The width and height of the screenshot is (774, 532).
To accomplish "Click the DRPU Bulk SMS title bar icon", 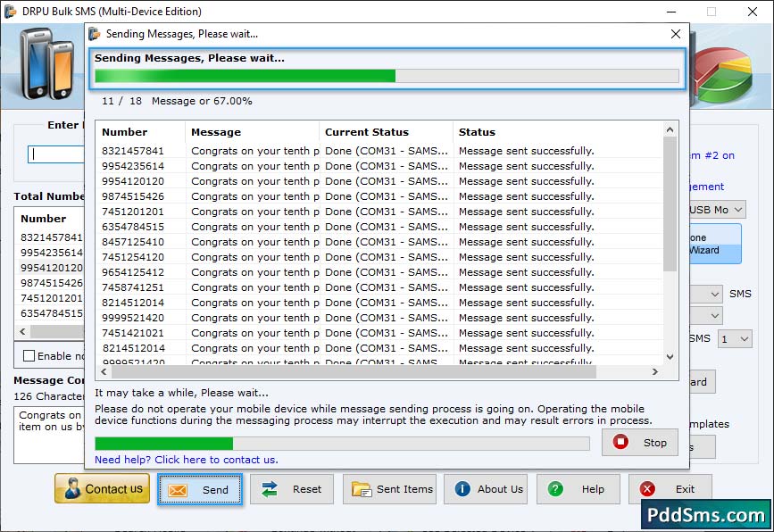I will tap(11, 11).
